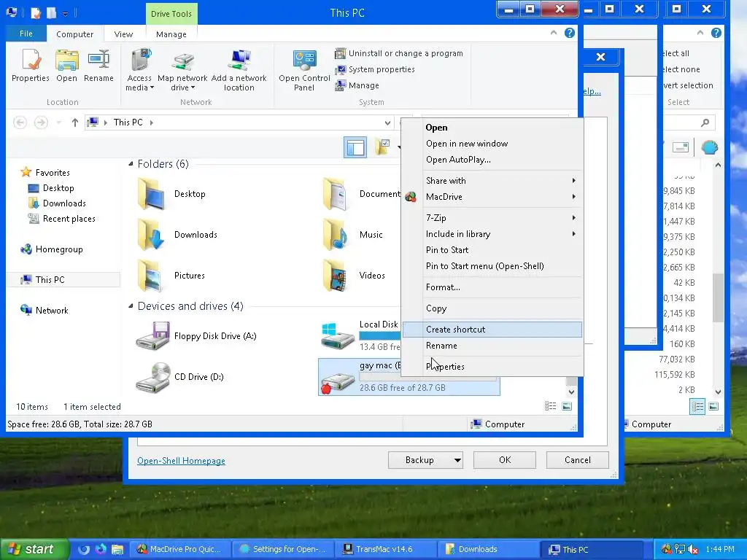
Task: Select Favorites in the navigation pane
Action: [x=46, y=172]
